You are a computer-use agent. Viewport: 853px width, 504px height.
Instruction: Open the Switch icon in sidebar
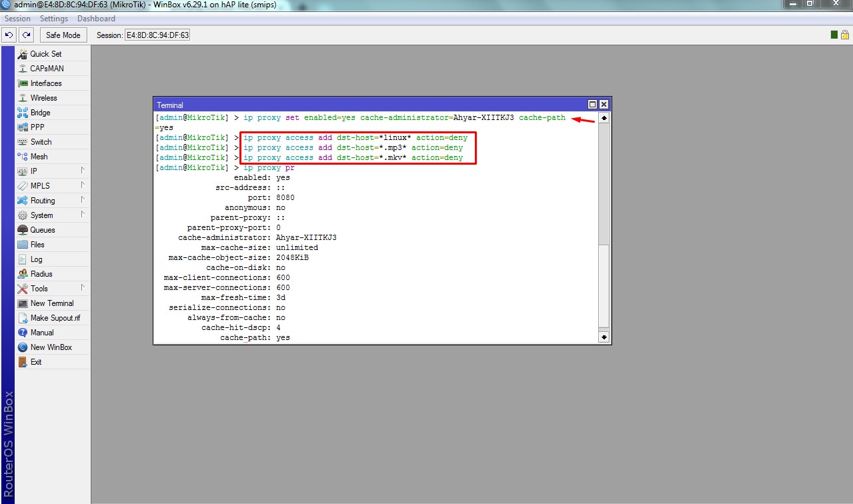coord(23,142)
